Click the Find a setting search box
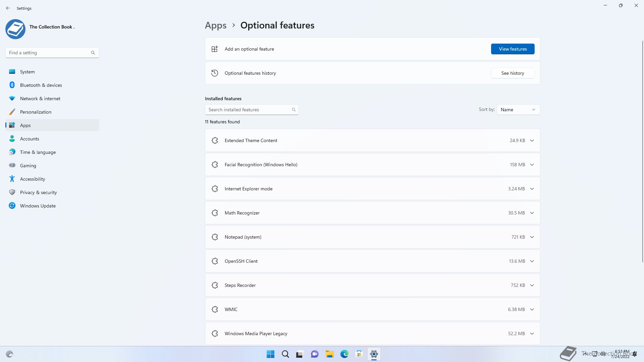 52,53
